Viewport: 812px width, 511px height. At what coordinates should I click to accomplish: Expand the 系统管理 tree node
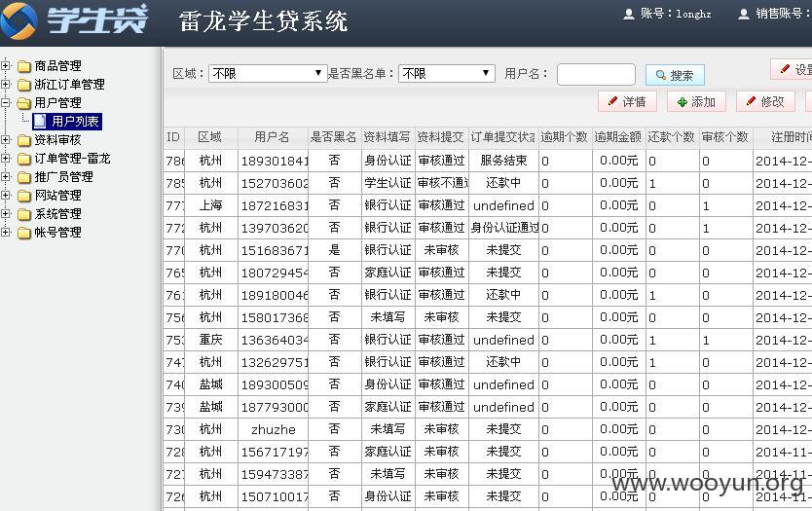(5, 213)
